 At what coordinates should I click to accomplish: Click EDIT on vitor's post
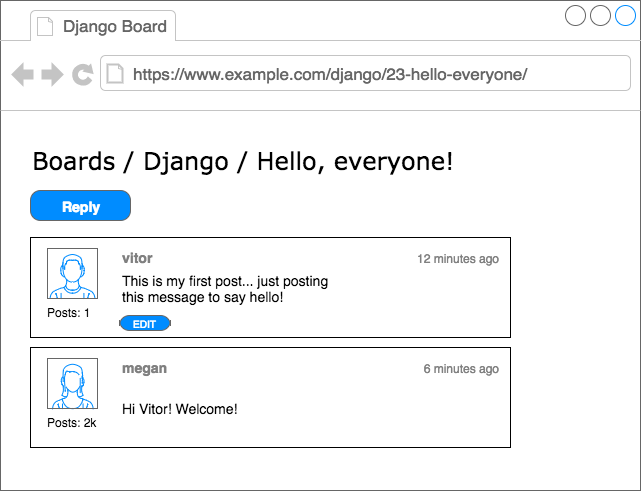click(x=145, y=324)
